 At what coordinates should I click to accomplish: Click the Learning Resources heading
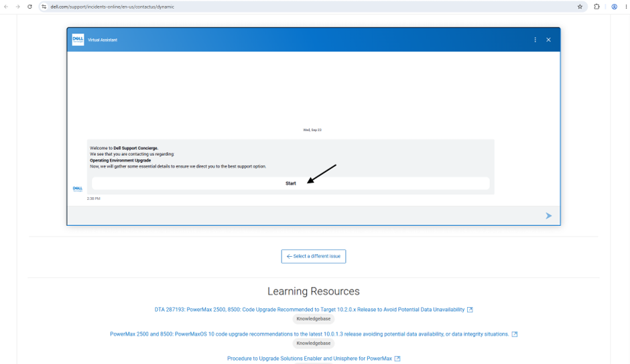point(314,292)
